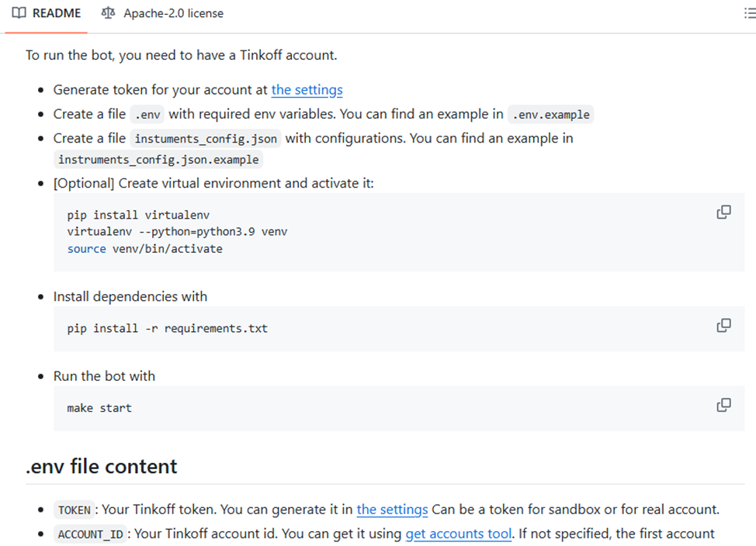Click "virtualenv --python=python3.9 venv" line
The height and width of the screenshot is (546, 756).
tap(177, 232)
